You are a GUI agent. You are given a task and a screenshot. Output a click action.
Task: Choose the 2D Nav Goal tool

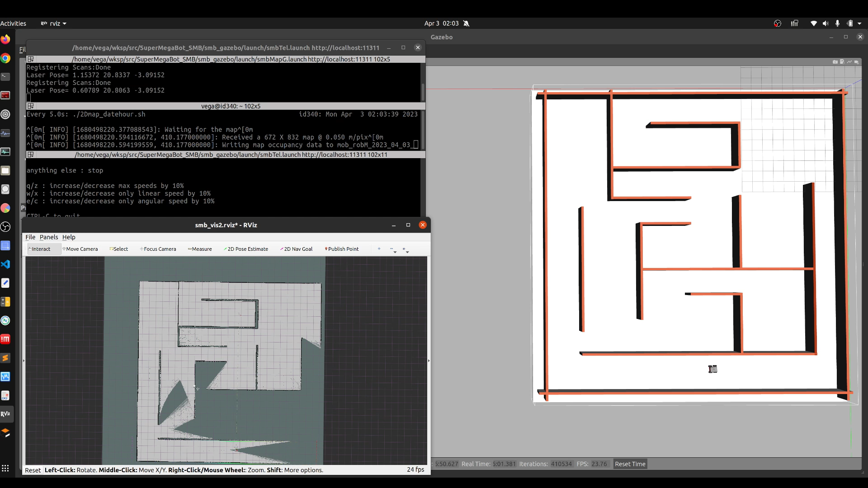pyautogui.click(x=296, y=249)
